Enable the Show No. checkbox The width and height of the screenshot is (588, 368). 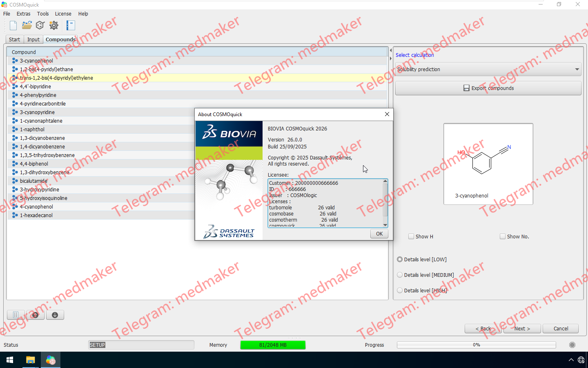(x=503, y=236)
